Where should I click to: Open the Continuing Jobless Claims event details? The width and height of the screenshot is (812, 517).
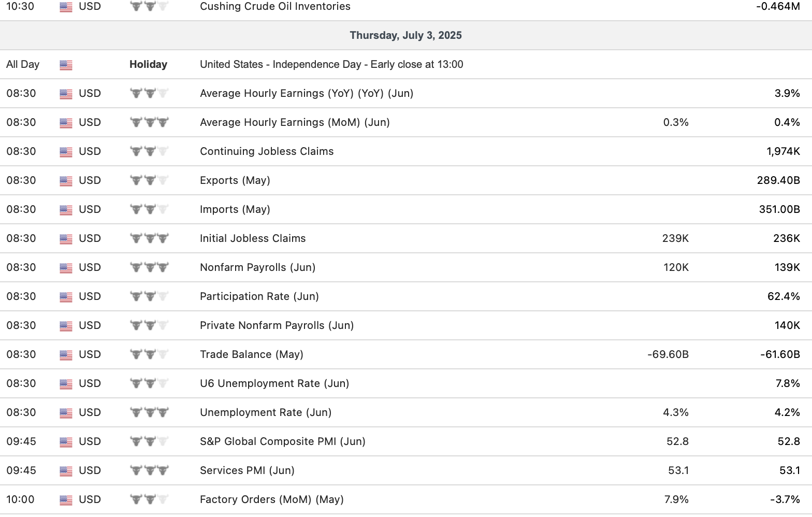[267, 151]
